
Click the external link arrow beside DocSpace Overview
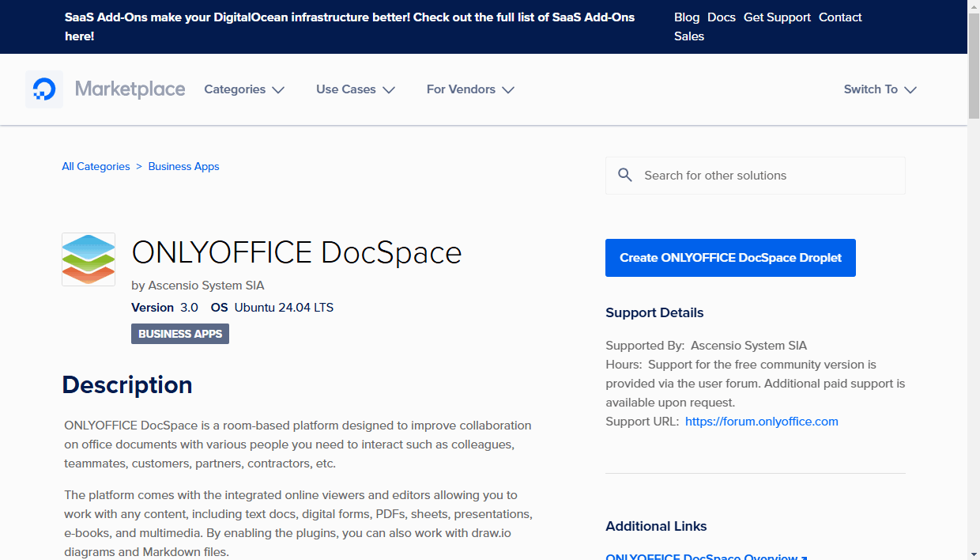click(805, 557)
